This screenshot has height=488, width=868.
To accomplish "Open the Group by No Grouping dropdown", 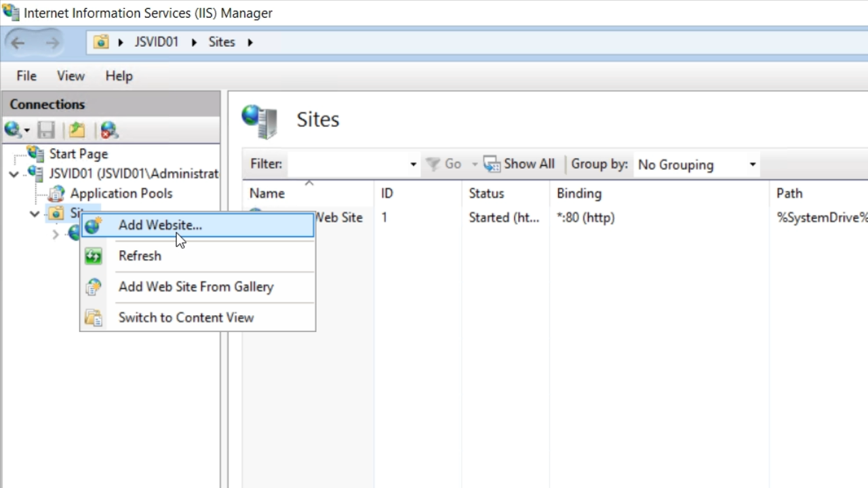I will (x=751, y=165).
